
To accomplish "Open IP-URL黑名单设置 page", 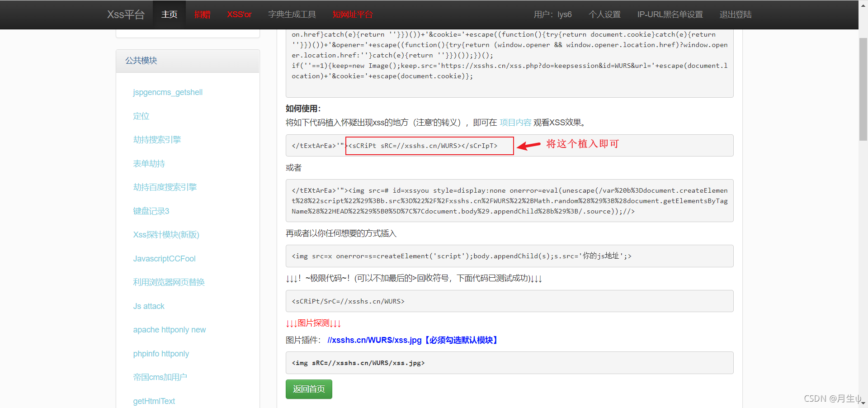I will [670, 14].
